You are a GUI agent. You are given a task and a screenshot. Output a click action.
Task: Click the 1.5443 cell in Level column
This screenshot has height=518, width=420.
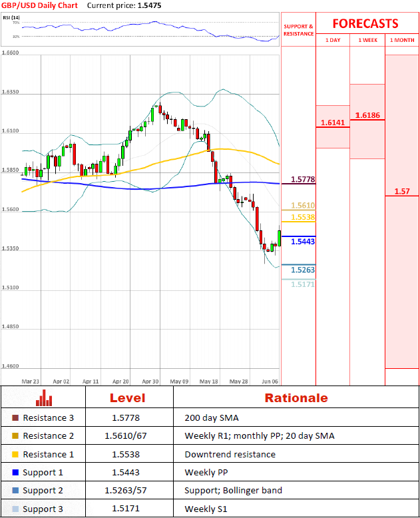point(126,473)
